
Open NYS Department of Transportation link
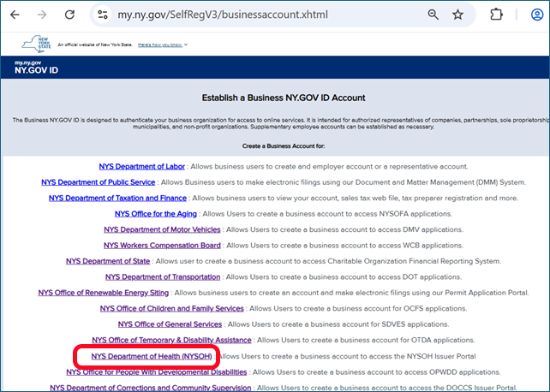163,277
